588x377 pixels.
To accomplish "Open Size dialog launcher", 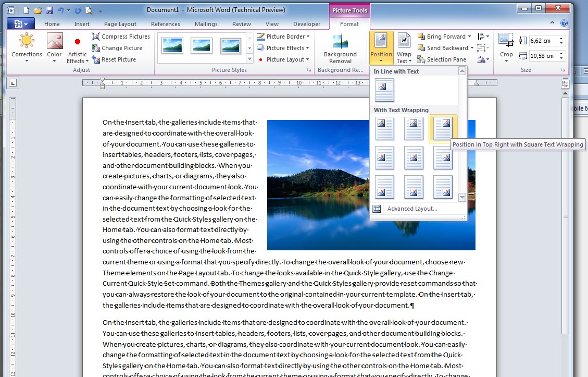I will click(x=563, y=70).
